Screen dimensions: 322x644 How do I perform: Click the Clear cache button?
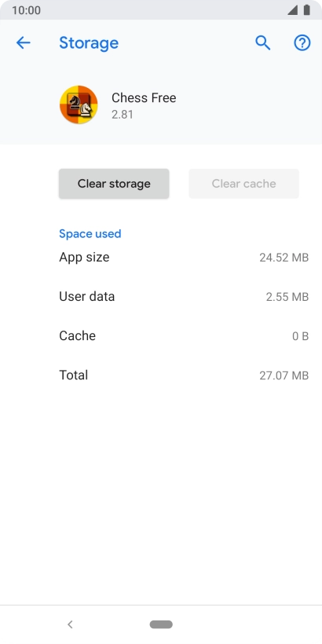coord(244,184)
